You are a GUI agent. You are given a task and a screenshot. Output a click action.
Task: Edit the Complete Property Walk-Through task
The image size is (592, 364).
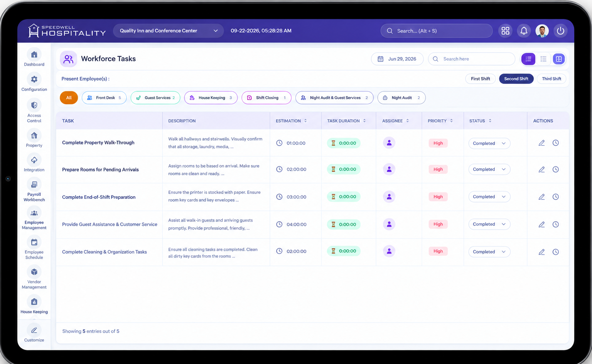click(541, 143)
